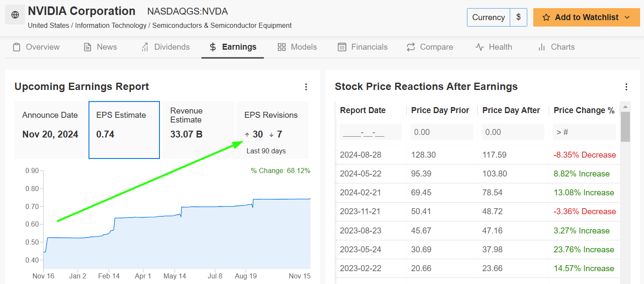Click the 2023-05-24 report date cell
644x284 pixels.
pos(371,250)
